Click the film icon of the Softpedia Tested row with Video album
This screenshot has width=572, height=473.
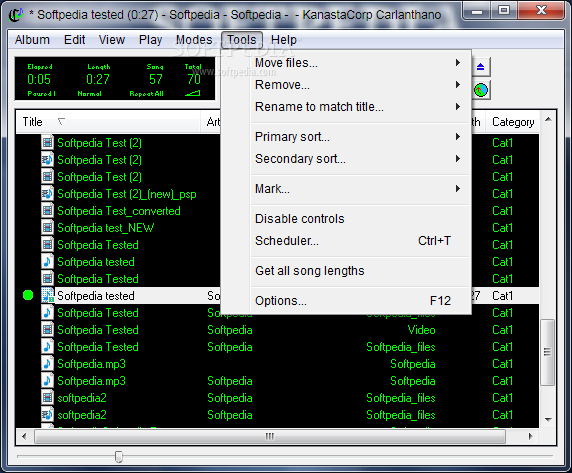click(x=47, y=330)
